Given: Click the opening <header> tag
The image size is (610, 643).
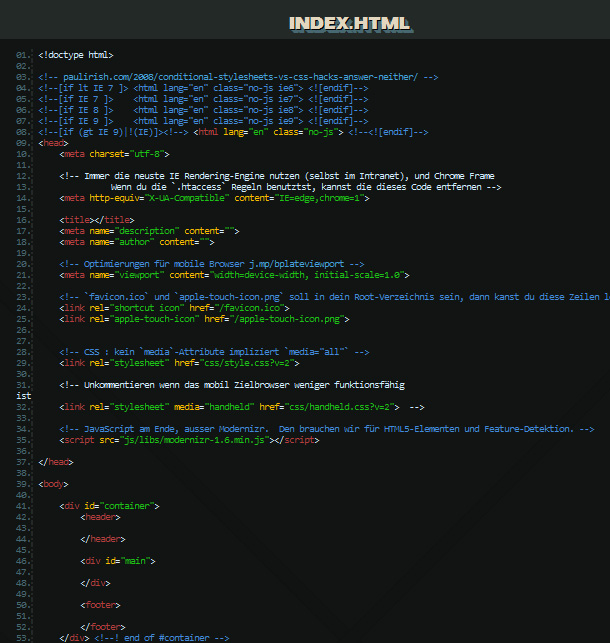Looking at the screenshot, I should [100, 518].
